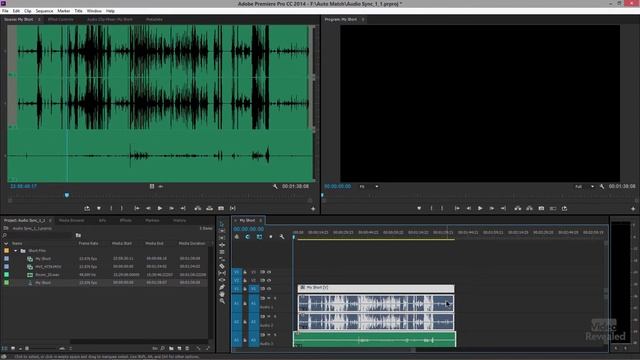This screenshot has height=360, width=640.
Task: Open the Clip menu
Action: (x=28, y=11)
